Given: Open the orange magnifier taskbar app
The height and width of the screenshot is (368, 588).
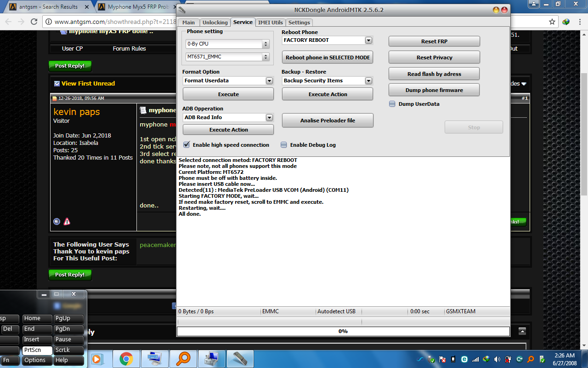Looking at the screenshot, I should (183, 358).
